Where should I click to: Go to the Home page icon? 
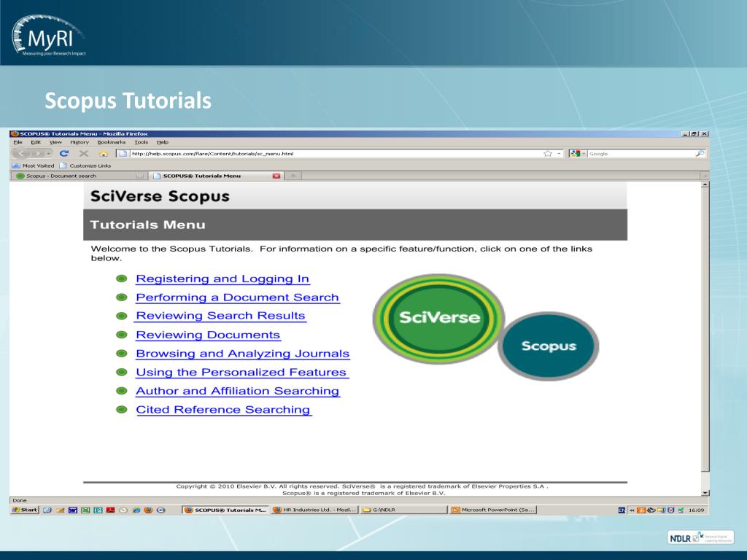tap(104, 153)
